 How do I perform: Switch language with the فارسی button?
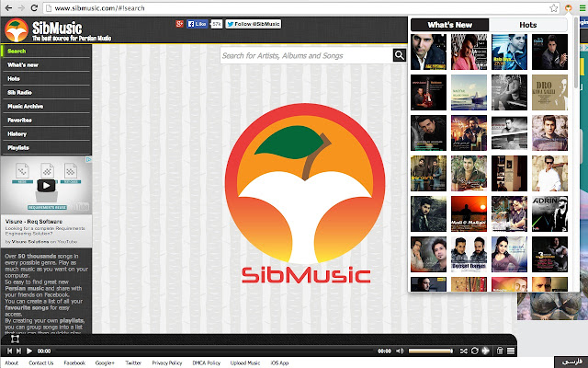click(571, 362)
